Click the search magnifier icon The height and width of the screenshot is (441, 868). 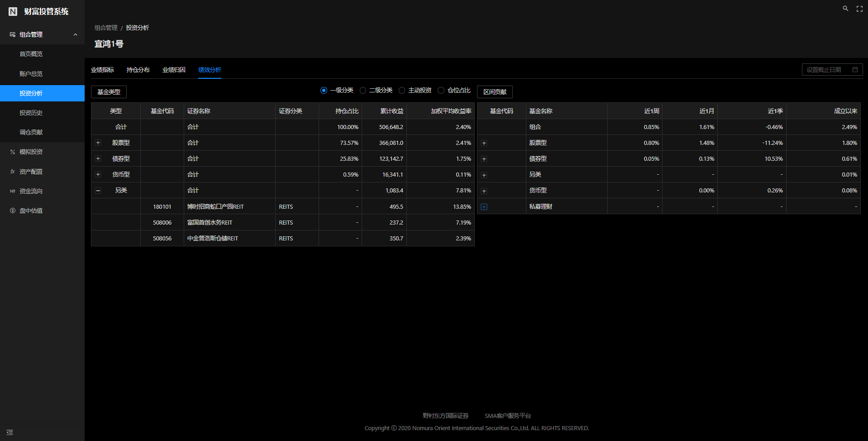click(x=845, y=9)
